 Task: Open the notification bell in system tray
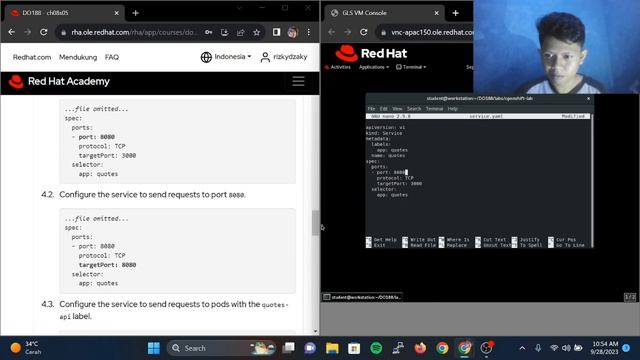tap(626, 348)
